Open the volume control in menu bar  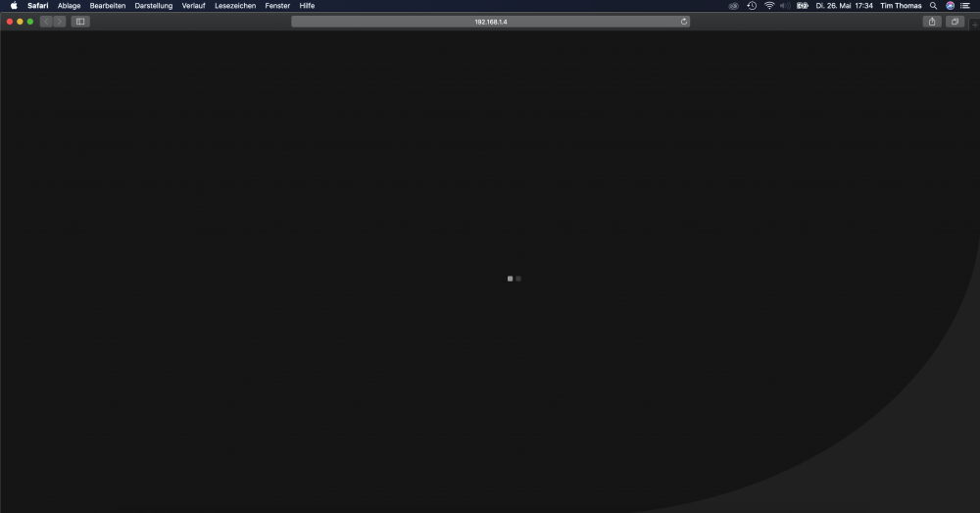tap(785, 6)
